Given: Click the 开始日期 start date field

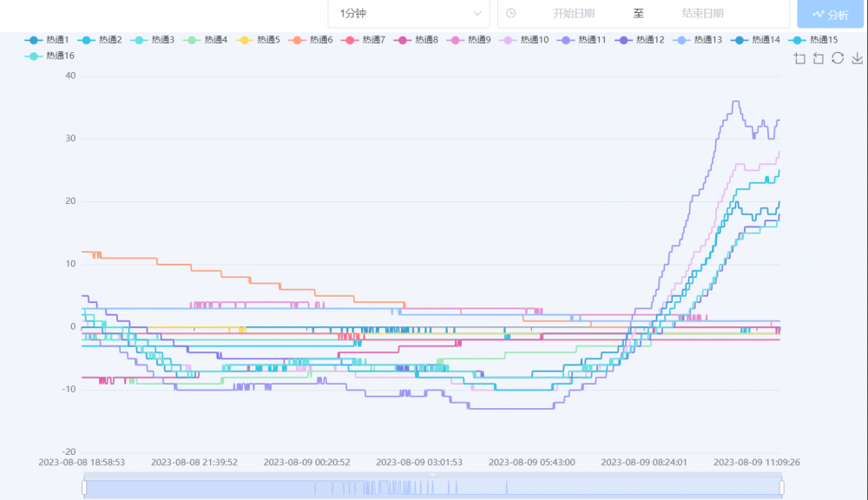Looking at the screenshot, I should click(x=574, y=13).
